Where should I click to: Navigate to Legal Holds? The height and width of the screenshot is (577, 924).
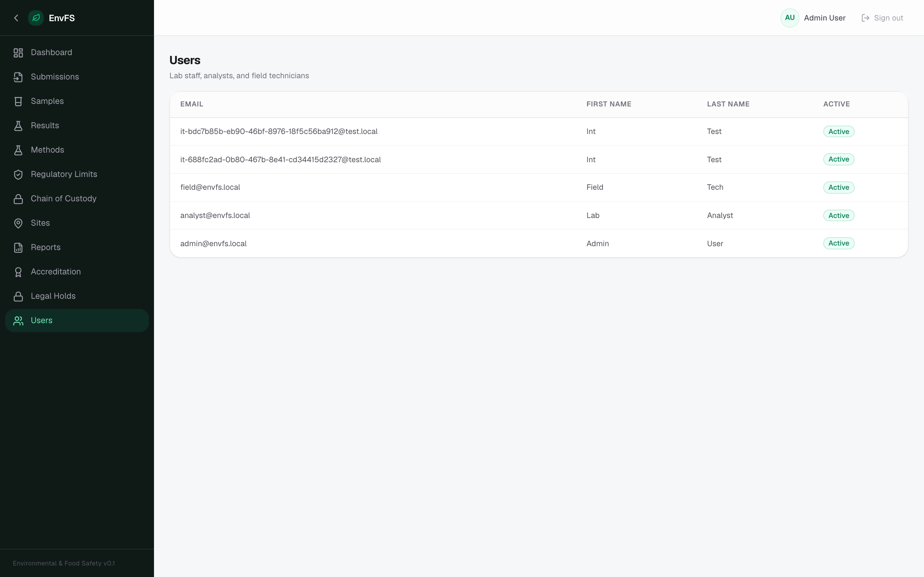point(77,296)
